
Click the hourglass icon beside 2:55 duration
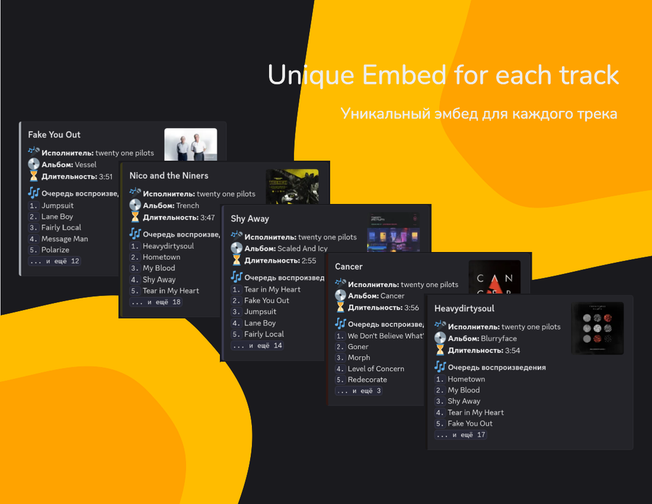pyautogui.click(x=237, y=260)
